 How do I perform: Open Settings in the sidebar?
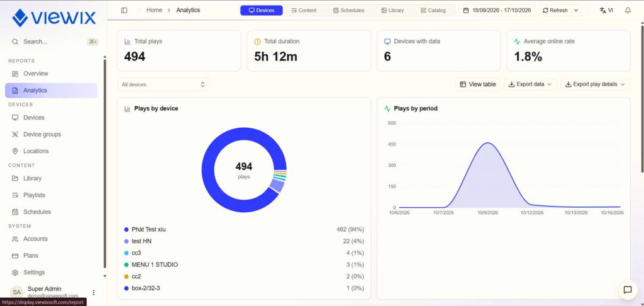tap(52, 273)
